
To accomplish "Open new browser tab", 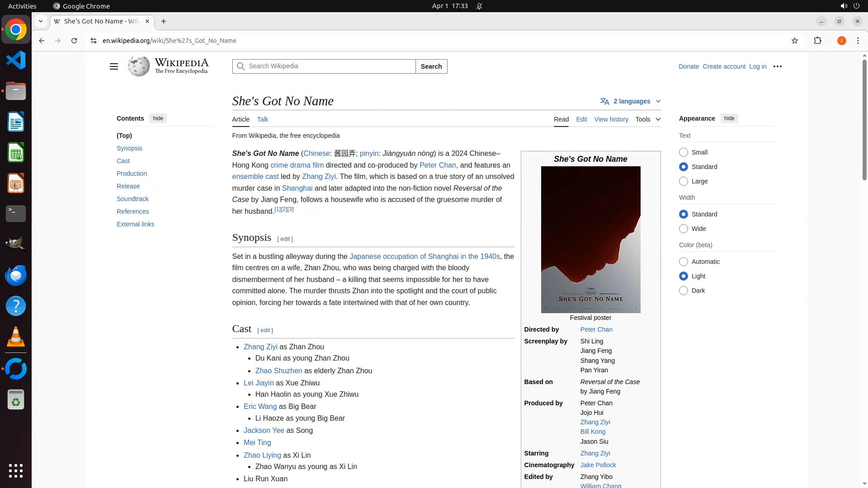I will coord(164,21).
